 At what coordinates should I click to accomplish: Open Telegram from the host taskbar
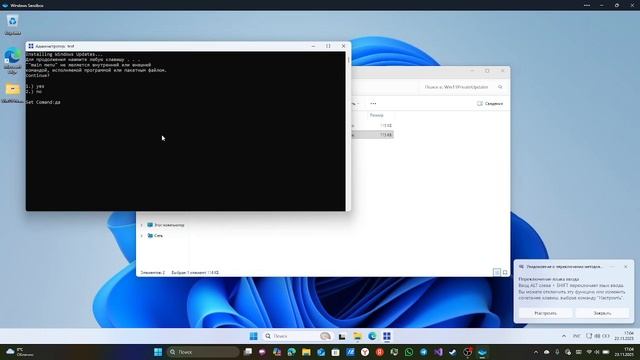point(424,352)
